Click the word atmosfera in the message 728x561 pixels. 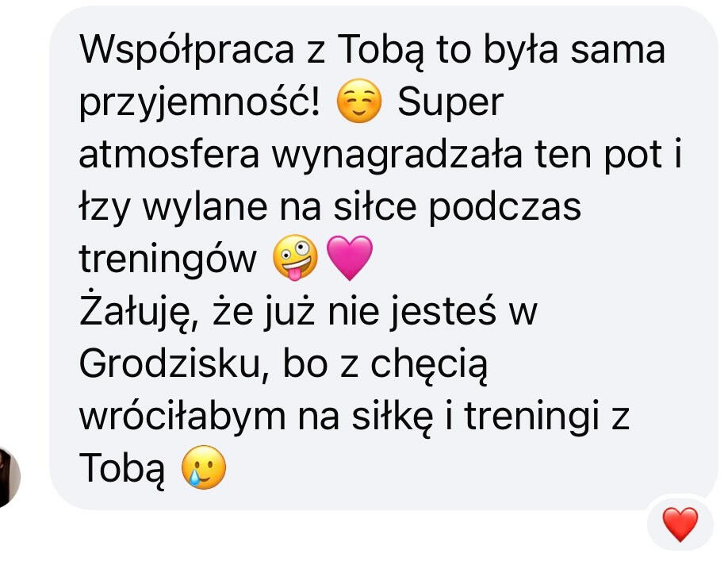[169, 155]
